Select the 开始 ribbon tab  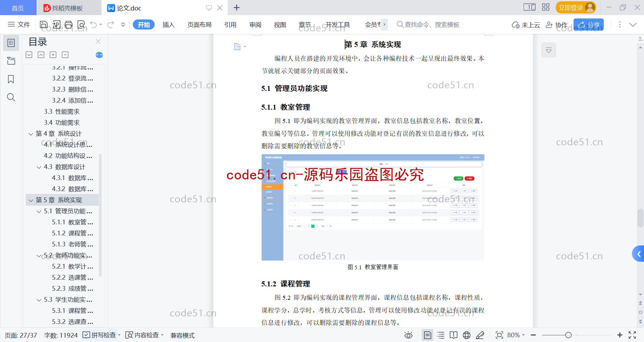tap(144, 24)
